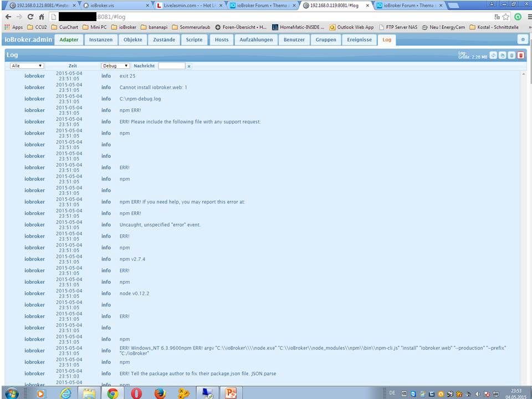Switch to the Scripte tab

(x=194, y=40)
